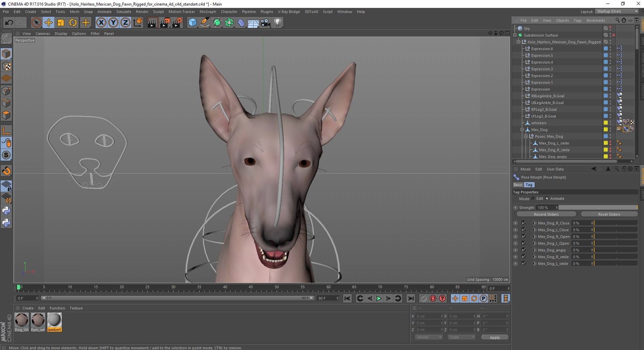Open Edit Render Settings icon
This screenshot has height=350, width=644.
[x=177, y=23]
